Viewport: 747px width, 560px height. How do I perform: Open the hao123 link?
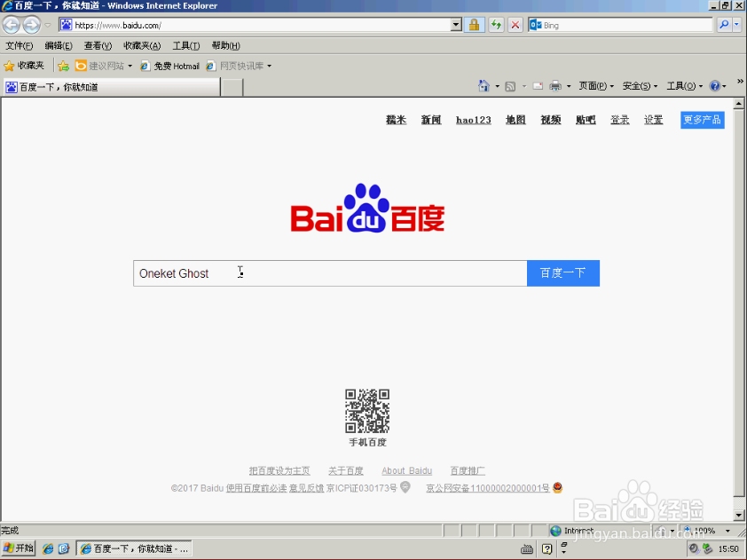click(474, 120)
